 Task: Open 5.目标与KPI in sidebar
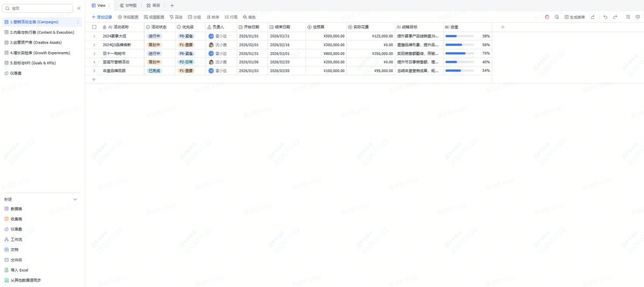(41, 63)
